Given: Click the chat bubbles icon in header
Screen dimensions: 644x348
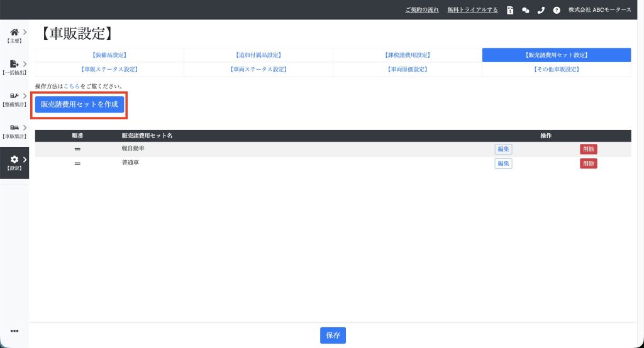Looking at the screenshot, I should pos(526,10).
